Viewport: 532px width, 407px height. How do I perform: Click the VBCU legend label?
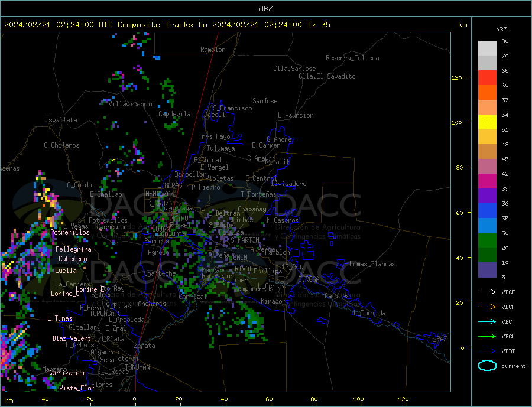pyautogui.click(x=508, y=337)
